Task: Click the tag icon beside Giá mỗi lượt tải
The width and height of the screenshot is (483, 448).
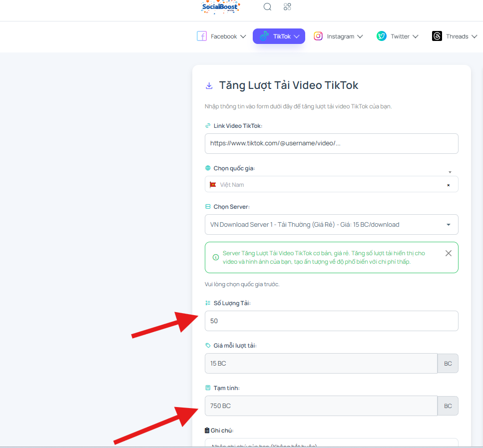Action: click(x=208, y=346)
